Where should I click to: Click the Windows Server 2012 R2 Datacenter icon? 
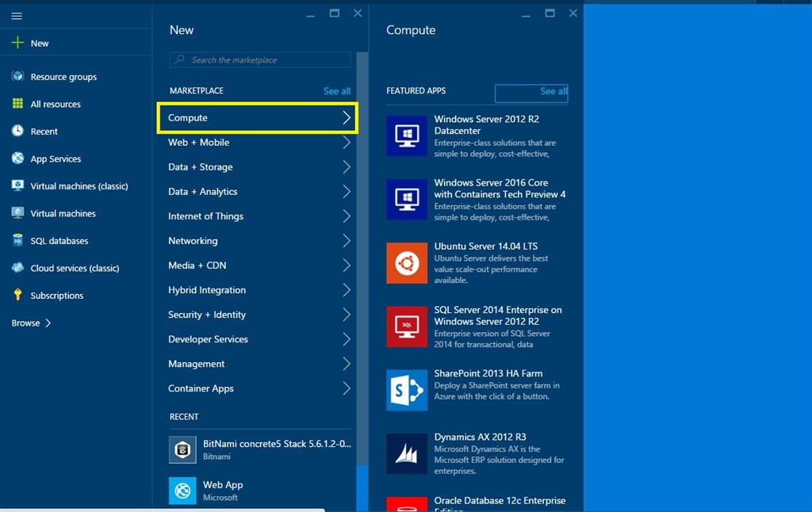[x=407, y=136]
